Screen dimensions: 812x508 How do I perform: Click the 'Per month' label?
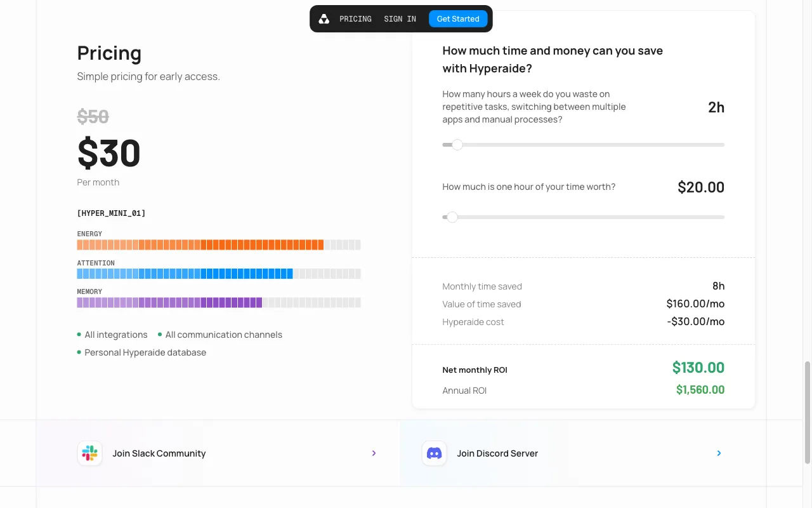click(x=98, y=182)
